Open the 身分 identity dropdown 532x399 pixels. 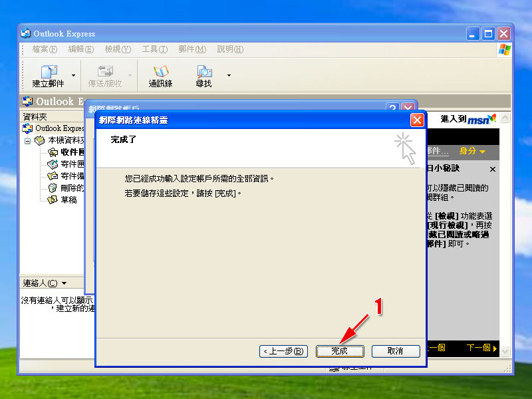472,151
